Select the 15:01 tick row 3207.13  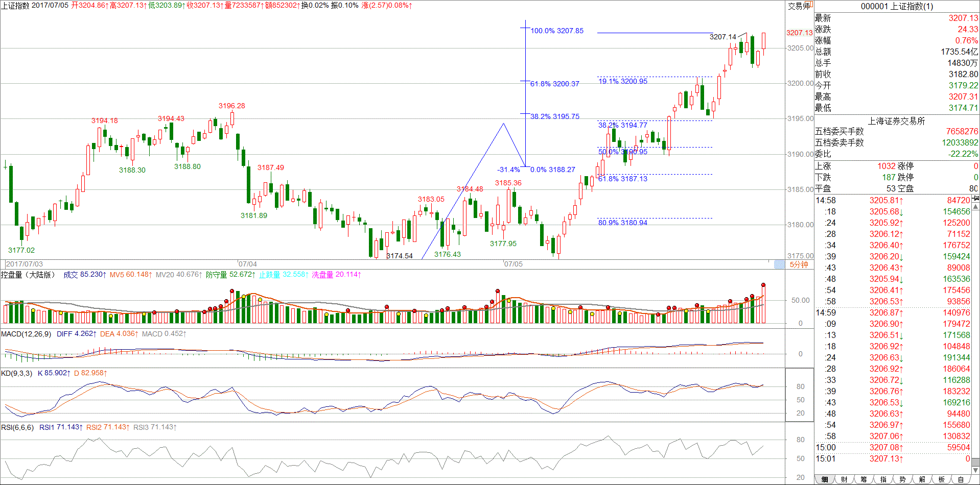(x=893, y=458)
